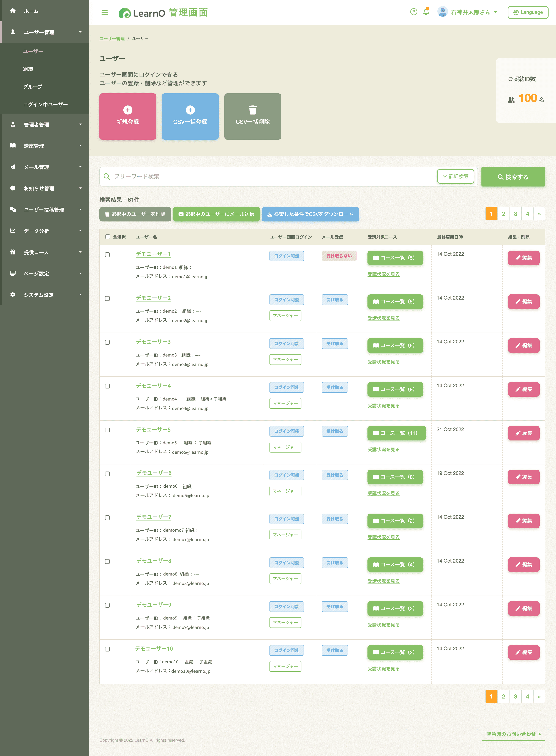
Task: Check the デモユーザー1 row checkbox
Action: click(107, 255)
